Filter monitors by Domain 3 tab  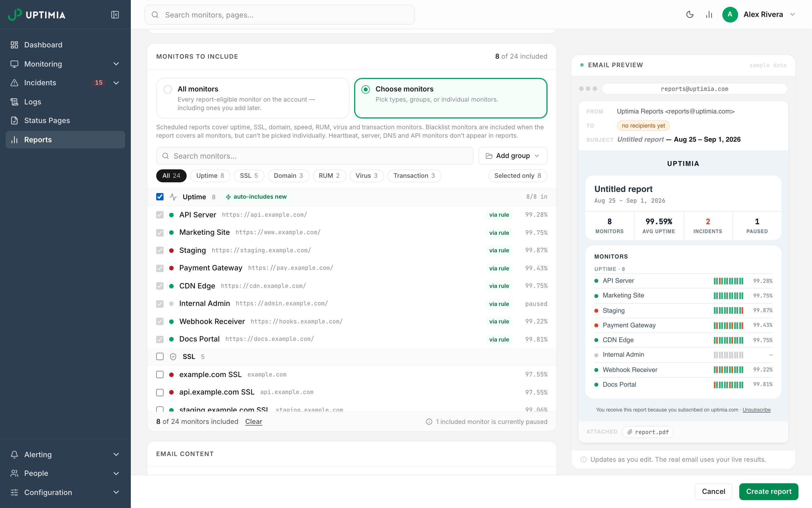[x=288, y=176]
